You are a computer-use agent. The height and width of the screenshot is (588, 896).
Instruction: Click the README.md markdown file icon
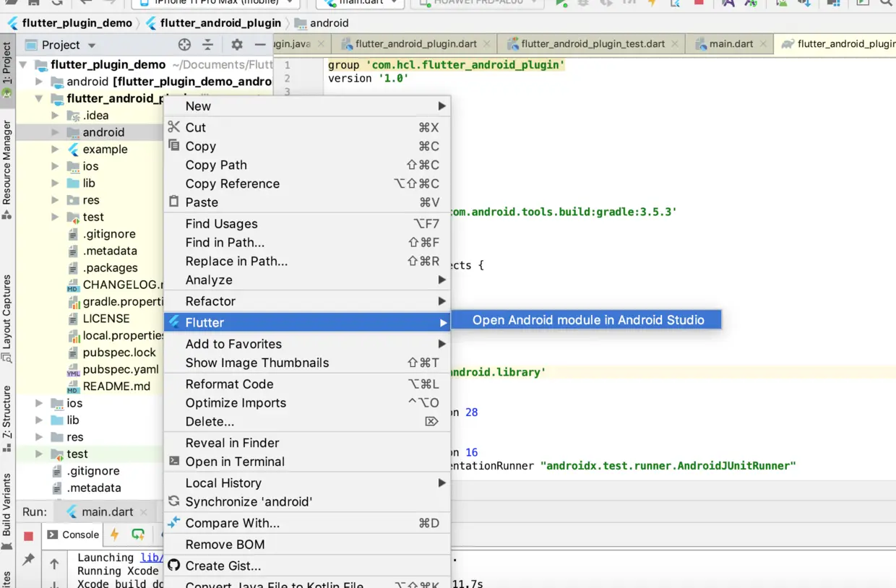tap(73, 386)
